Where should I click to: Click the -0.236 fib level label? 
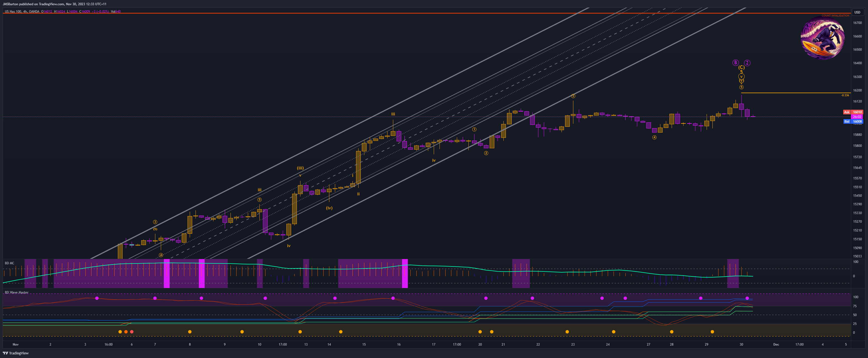click(845, 95)
